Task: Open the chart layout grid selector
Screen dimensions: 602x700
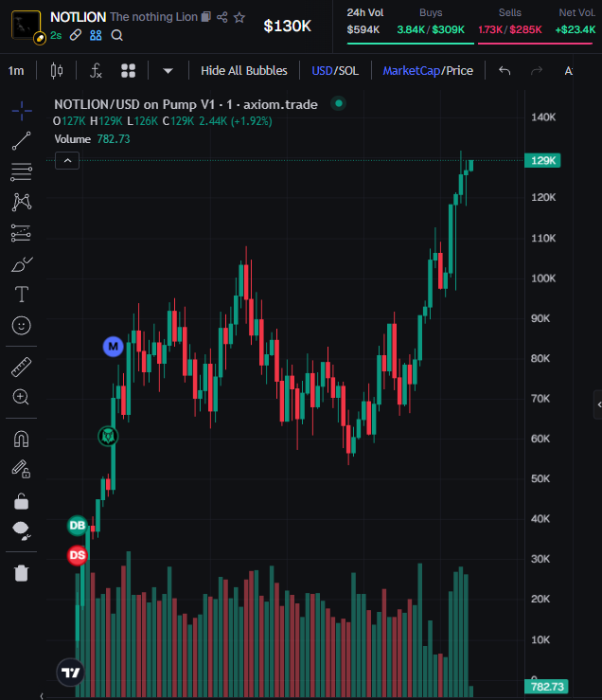Action: (128, 70)
